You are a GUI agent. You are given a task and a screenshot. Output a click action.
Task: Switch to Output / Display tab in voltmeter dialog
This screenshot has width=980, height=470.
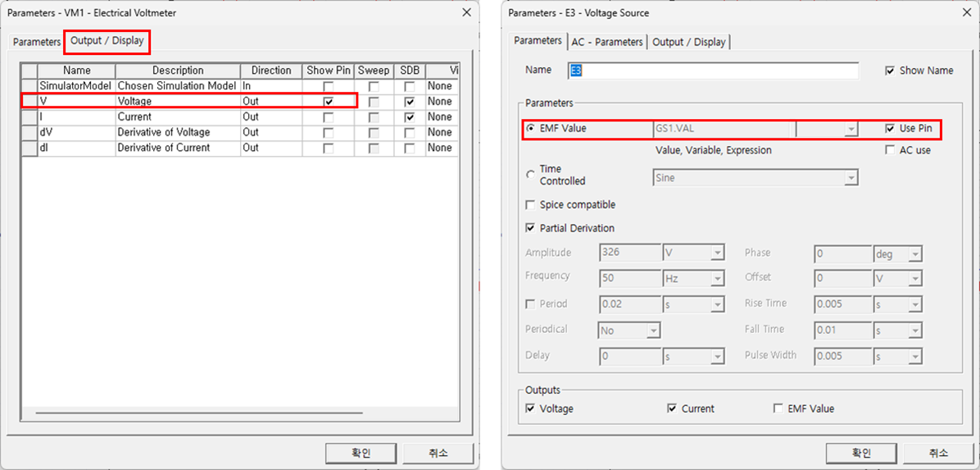pyautogui.click(x=107, y=41)
